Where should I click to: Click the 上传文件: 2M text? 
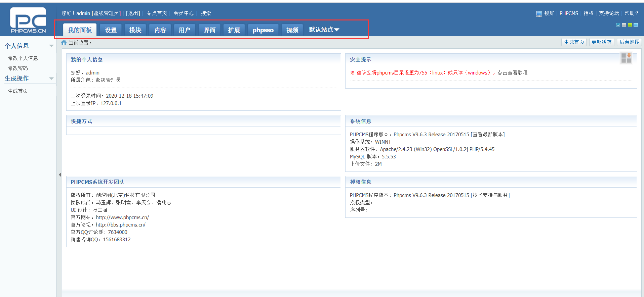366,164
